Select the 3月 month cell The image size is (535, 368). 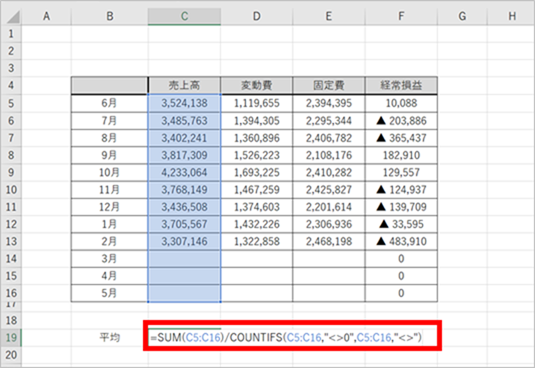coord(110,259)
